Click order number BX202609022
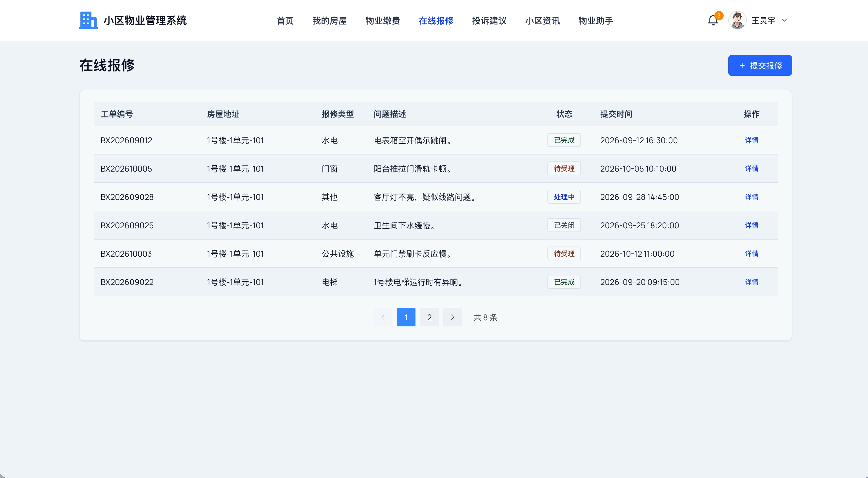This screenshot has height=478, width=868. (127, 282)
